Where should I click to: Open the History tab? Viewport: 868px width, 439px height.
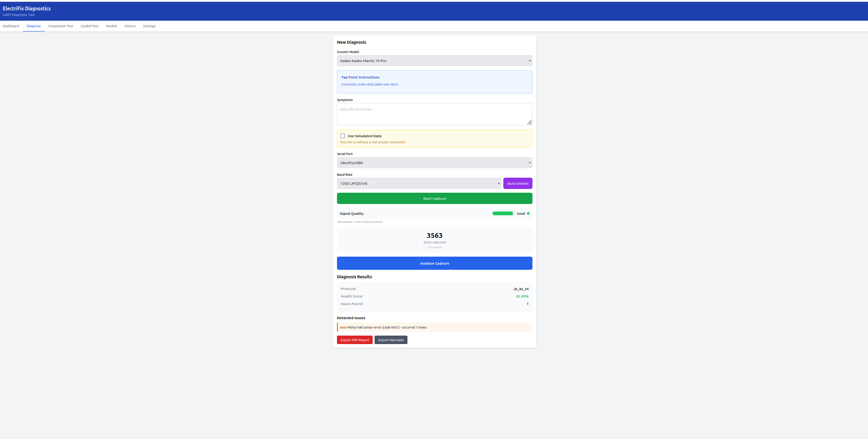pyautogui.click(x=130, y=26)
